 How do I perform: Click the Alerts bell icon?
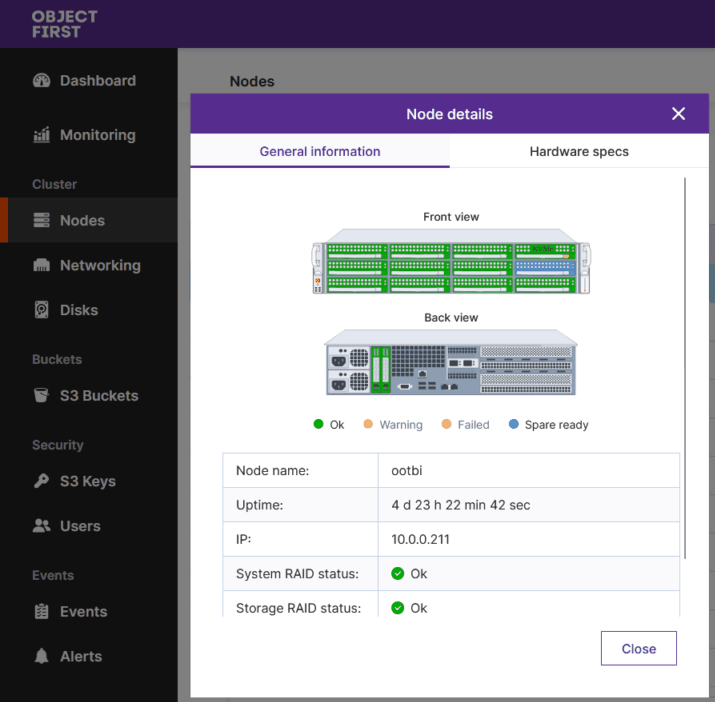(x=41, y=656)
